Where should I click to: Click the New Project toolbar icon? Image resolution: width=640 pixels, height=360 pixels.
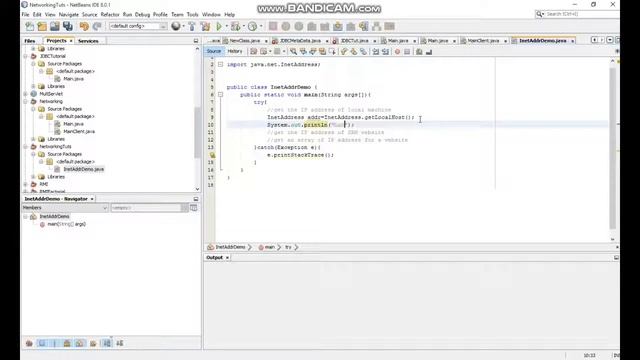pyautogui.click(x=42, y=27)
